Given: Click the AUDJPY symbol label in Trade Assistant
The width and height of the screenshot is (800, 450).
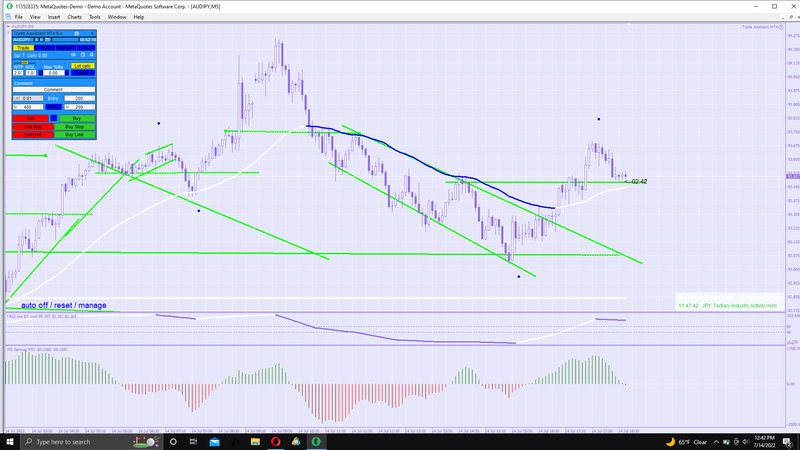Looking at the screenshot, I should [x=21, y=39].
